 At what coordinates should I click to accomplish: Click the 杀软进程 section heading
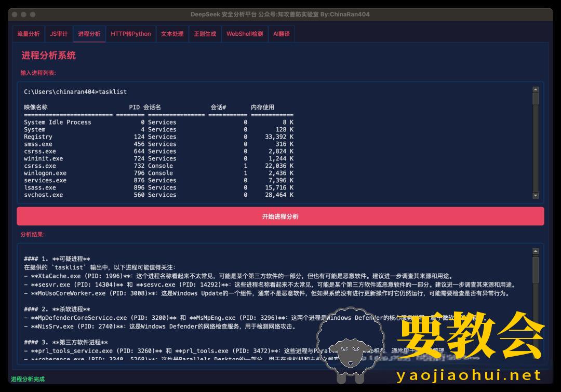click(57, 309)
